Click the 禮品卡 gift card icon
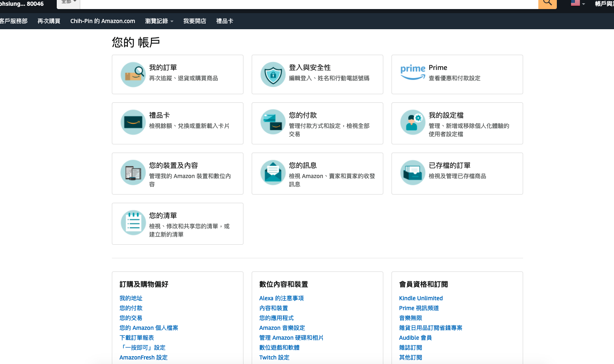The width and height of the screenshot is (614, 364). click(x=133, y=122)
